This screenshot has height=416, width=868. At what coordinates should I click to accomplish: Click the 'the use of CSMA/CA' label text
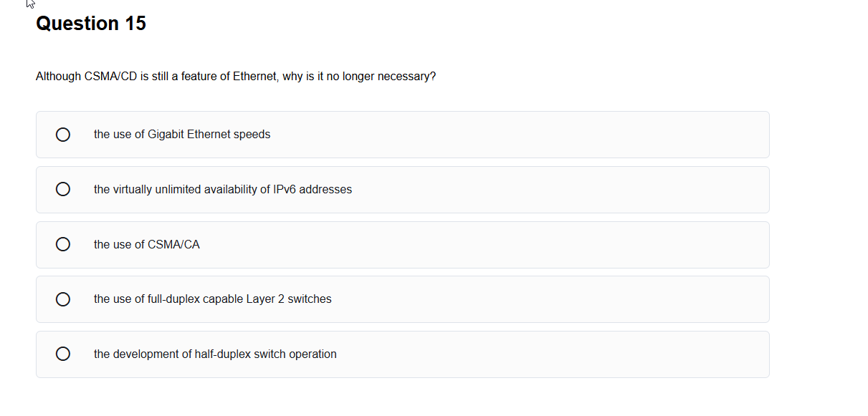coord(147,245)
